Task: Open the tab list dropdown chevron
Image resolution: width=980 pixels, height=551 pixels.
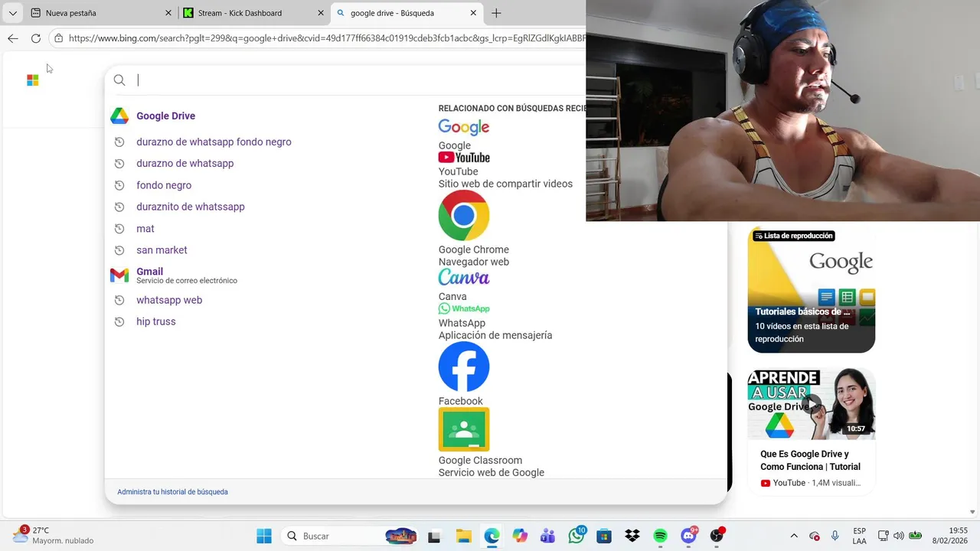Action: coord(12,13)
